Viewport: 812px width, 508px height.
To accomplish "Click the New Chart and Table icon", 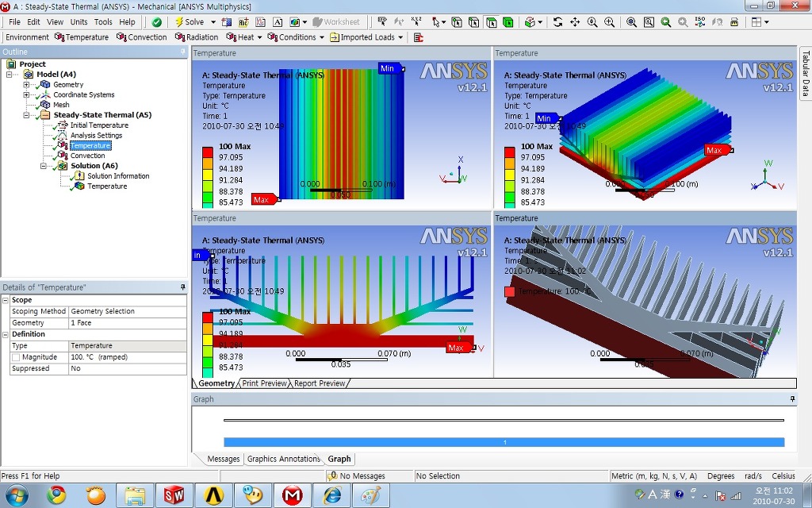I will pyautogui.click(x=260, y=21).
